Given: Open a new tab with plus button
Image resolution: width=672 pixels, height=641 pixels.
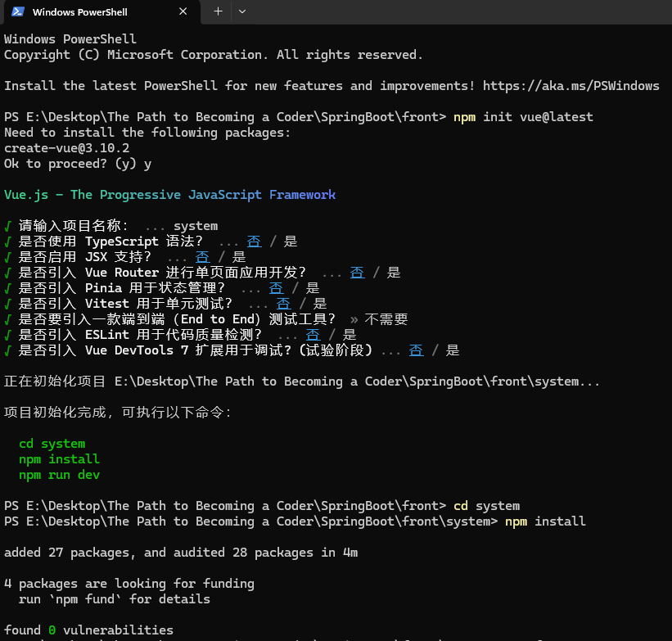Looking at the screenshot, I should coord(218,11).
